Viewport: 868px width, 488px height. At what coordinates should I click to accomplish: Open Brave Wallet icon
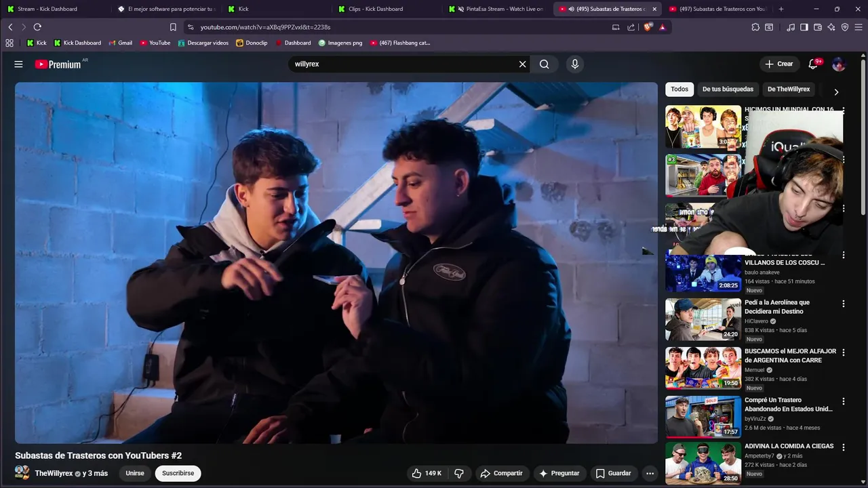(818, 27)
